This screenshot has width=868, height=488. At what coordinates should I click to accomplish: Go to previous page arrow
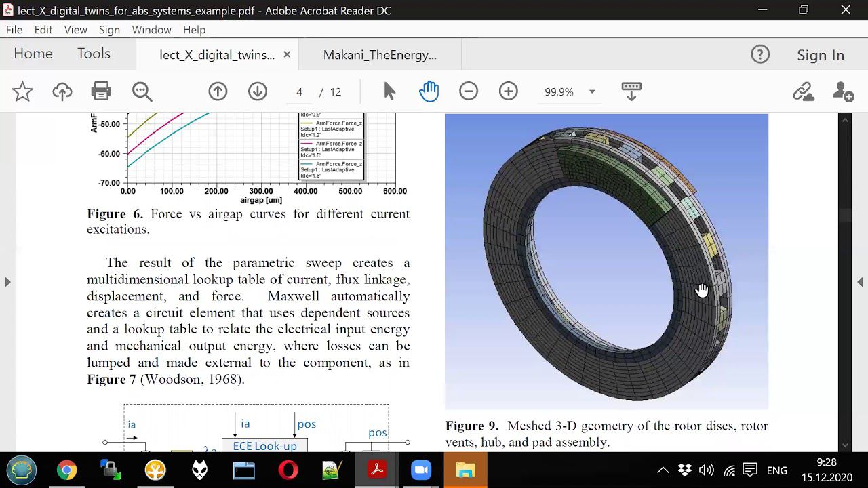[x=218, y=91]
